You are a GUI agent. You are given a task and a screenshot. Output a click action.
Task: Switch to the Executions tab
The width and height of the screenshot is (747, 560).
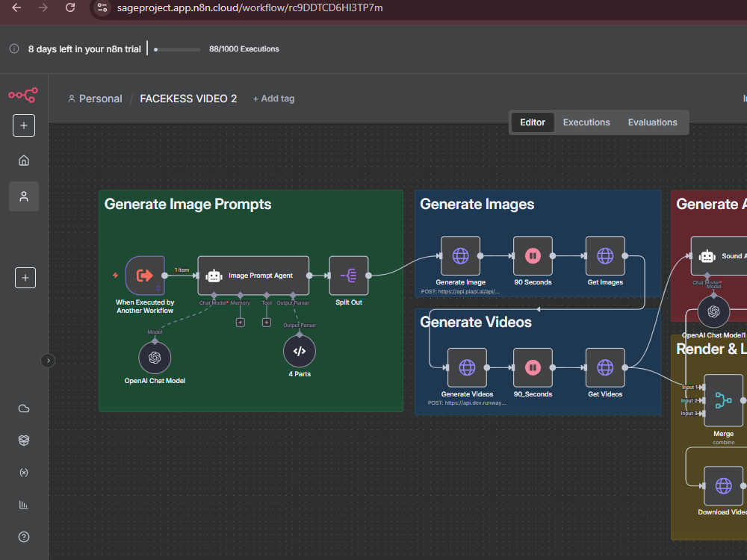pos(586,122)
